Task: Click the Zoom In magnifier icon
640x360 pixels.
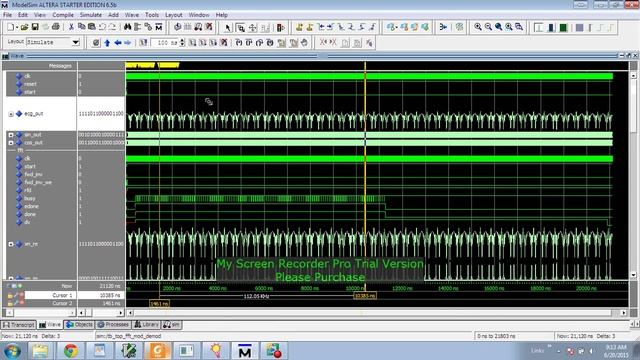Action: click(x=478, y=27)
